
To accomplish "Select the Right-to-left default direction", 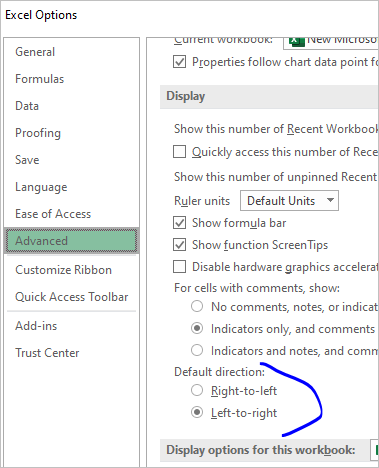I will tap(197, 390).
